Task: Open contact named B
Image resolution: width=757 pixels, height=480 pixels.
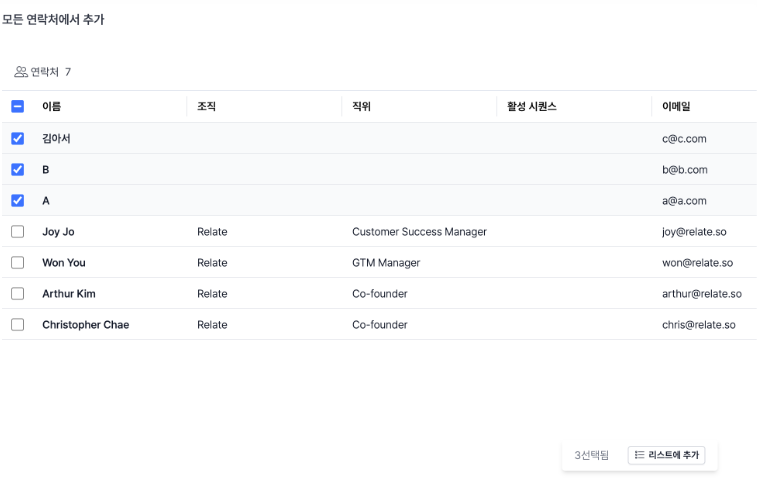Action: pyautogui.click(x=45, y=169)
